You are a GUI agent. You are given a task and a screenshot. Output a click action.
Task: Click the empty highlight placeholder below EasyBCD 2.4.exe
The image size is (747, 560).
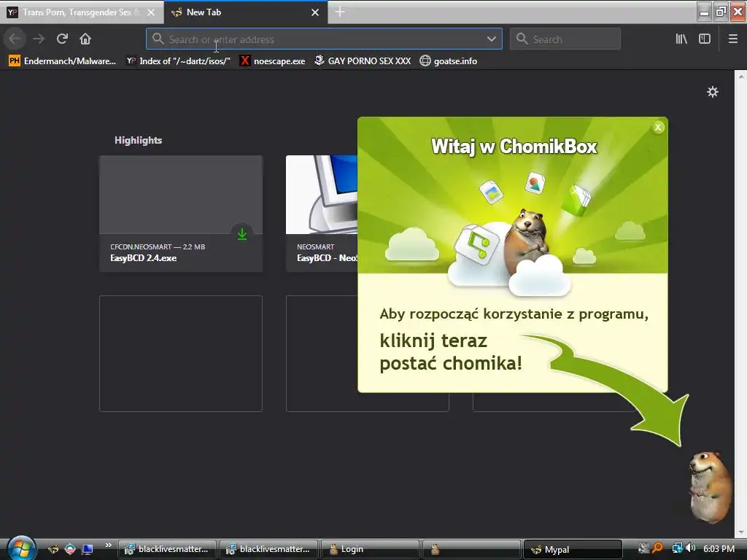tap(181, 354)
